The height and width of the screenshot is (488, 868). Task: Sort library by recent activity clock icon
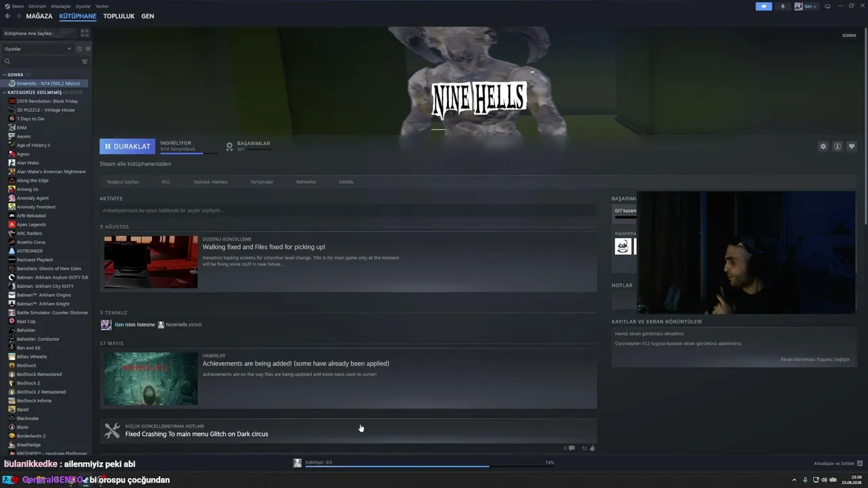[79, 49]
